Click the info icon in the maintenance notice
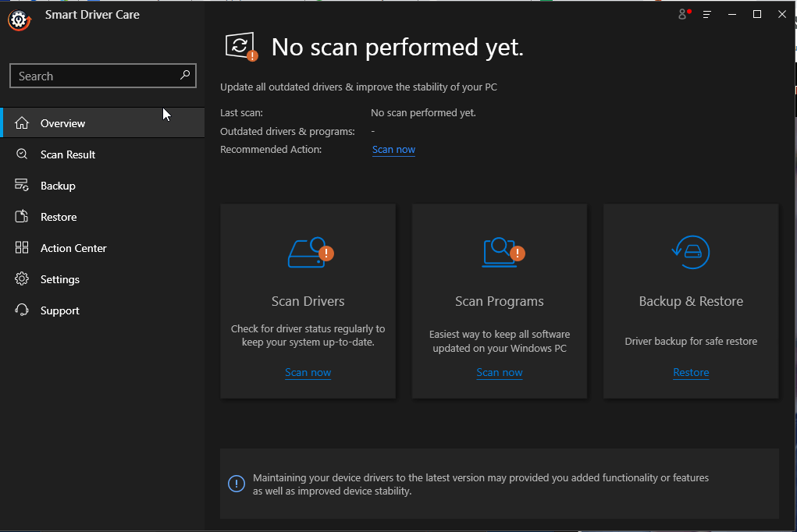The image size is (797, 532). [237, 484]
